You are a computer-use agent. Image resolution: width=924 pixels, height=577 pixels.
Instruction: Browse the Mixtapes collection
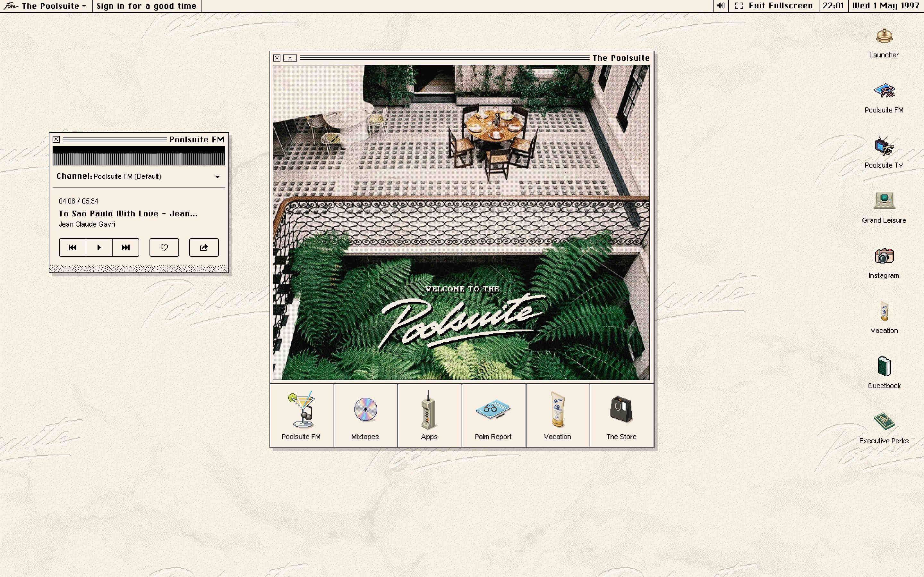(x=364, y=415)
